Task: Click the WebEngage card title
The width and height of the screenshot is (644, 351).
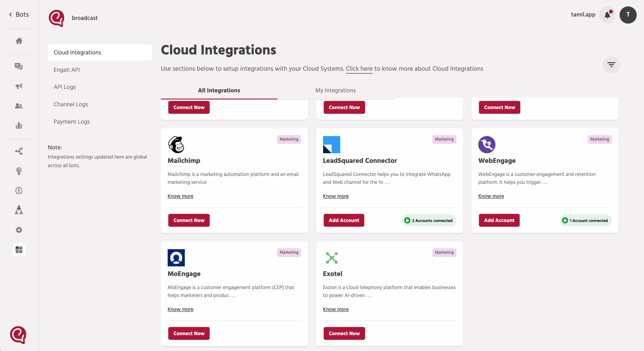Action: (497, 161)
